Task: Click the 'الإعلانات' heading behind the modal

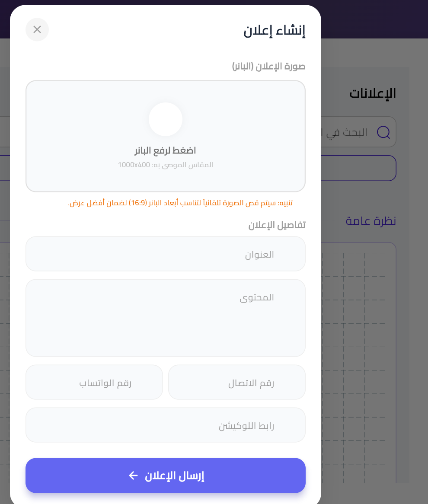Action: click(x=372, y=93)
